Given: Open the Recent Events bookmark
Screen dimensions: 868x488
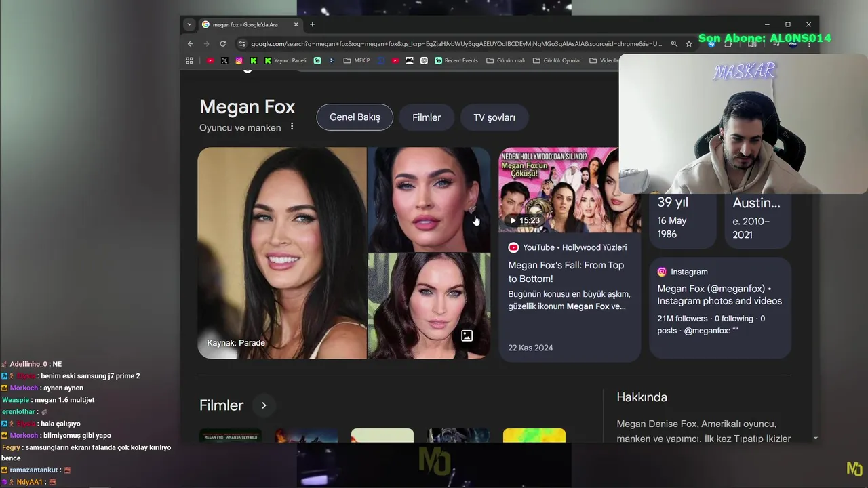Looking at the screenshot, I should point(456,60).
